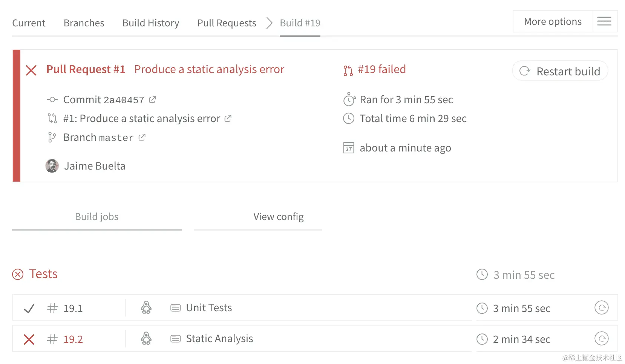
Task: Click the failed Tests stage icon
Action: pyautogui.click(x=18, y=274)
